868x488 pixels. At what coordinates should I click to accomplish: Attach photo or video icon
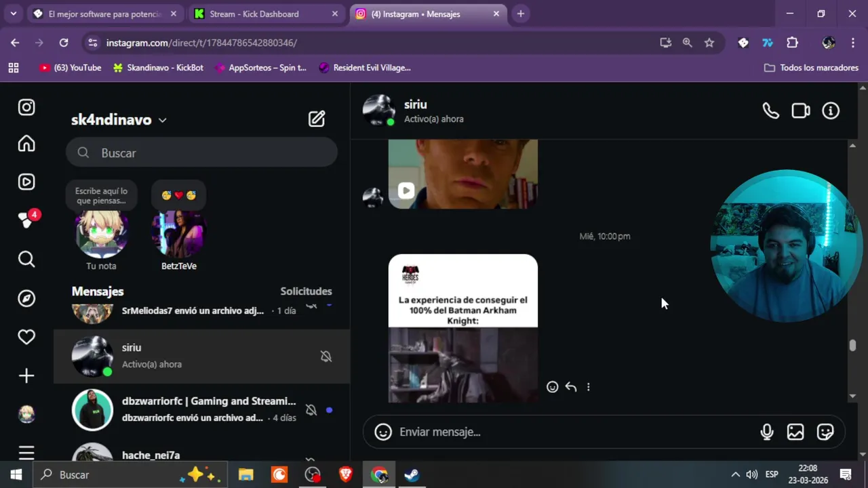[x=795, y=432]
